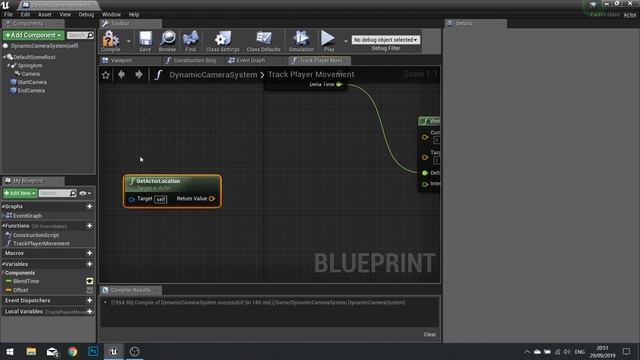The width and height of the screenshot is (640, 360).
Task: Open the Window menu
Action: pos(111,14)
